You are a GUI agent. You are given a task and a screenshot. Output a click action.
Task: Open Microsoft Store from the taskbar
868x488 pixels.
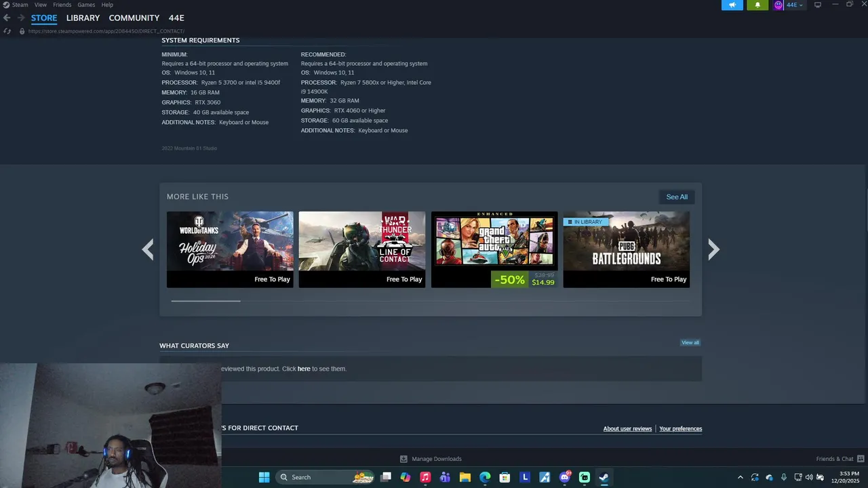point(505,477)
